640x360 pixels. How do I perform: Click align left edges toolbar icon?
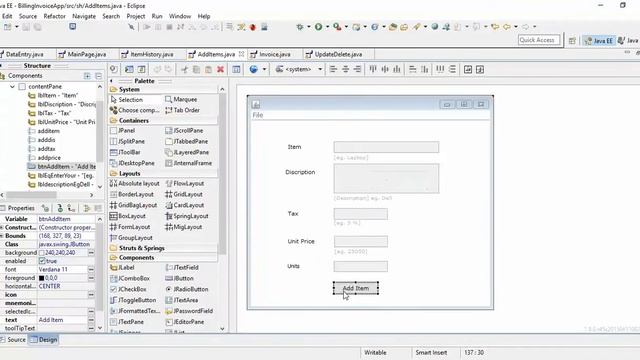(x=333, y=69)
